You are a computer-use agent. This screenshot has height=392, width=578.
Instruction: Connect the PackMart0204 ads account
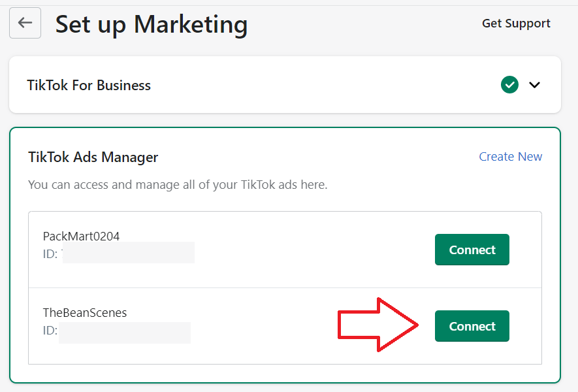472,250
